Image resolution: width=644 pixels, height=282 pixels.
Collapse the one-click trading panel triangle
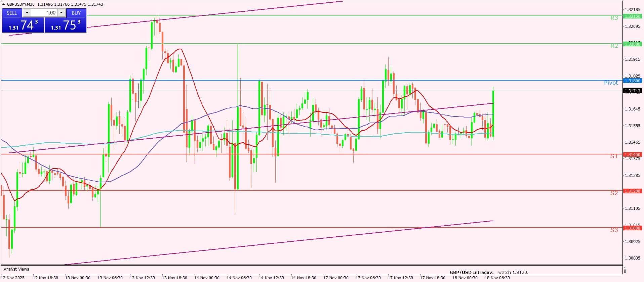click(x=4, y=4)
